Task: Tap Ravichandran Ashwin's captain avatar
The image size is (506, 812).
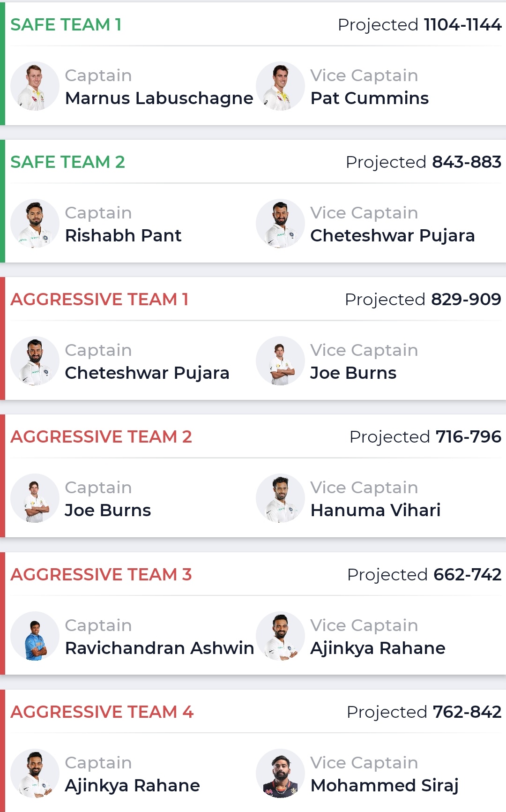Action: pos(35,636)
